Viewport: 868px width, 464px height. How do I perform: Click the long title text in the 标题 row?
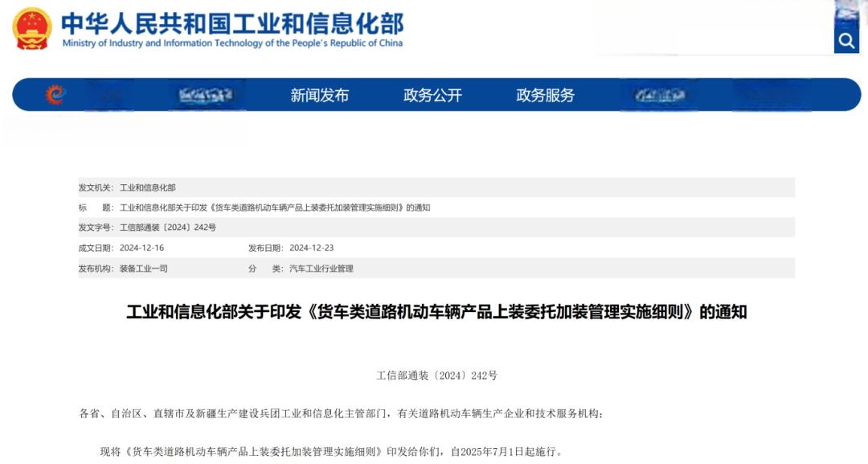click(x=275, y=207)
